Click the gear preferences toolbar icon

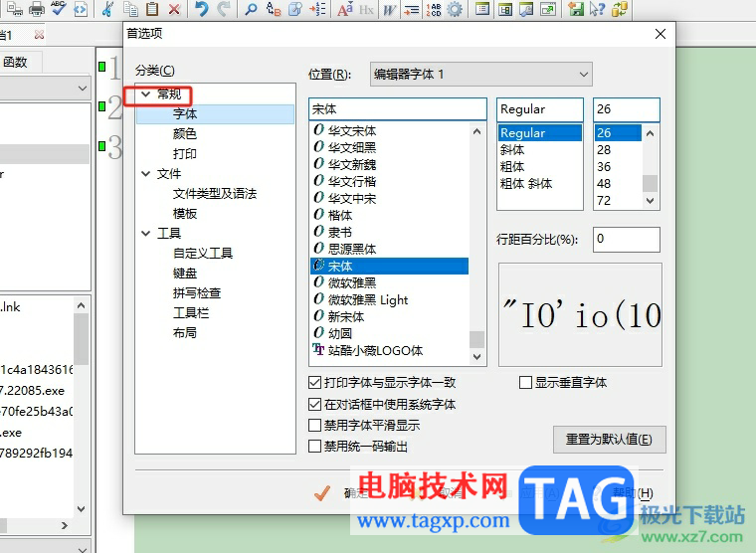455,9
